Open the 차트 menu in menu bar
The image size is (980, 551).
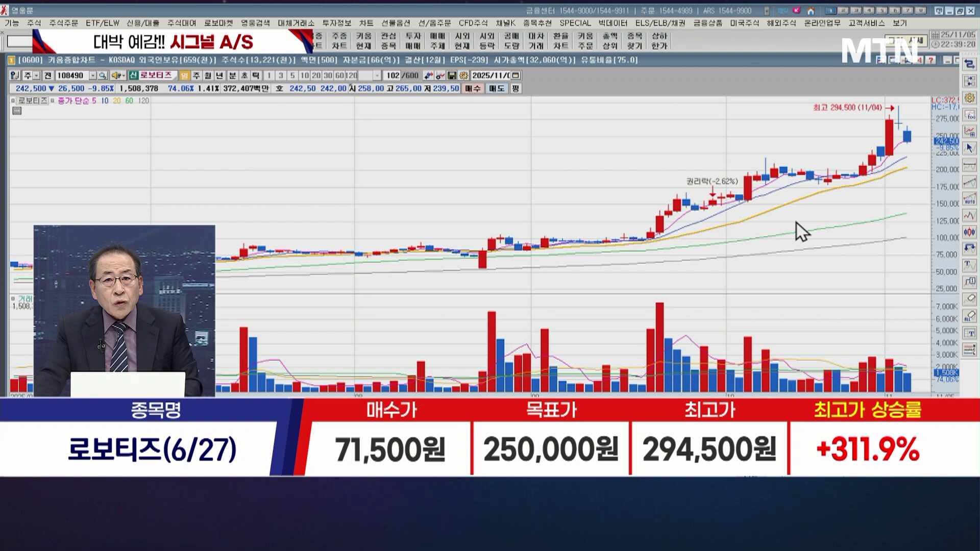(366, 23)
